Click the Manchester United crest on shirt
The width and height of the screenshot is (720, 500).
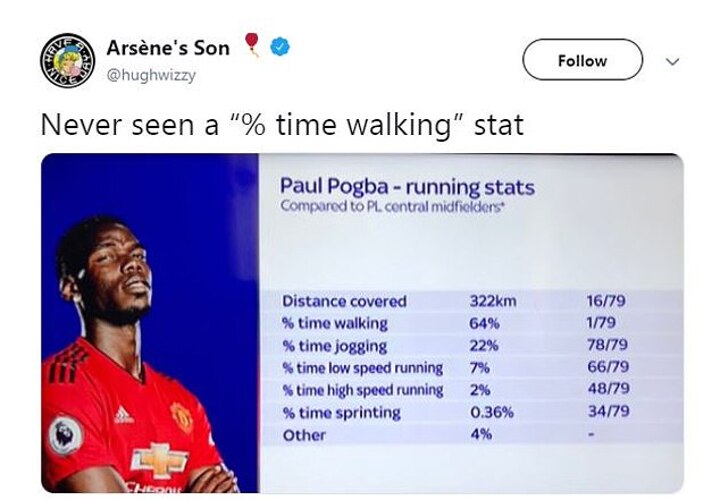[182, 415]
